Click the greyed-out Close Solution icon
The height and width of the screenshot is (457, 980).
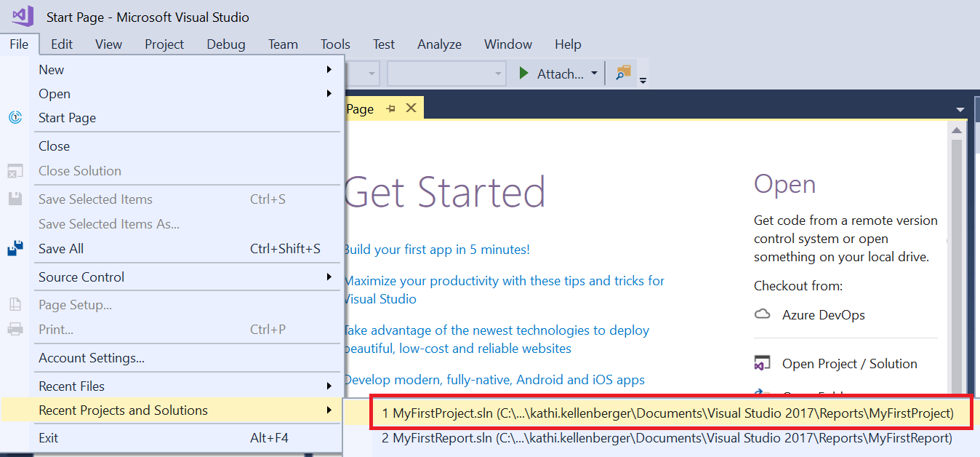(x=15, y=171)
